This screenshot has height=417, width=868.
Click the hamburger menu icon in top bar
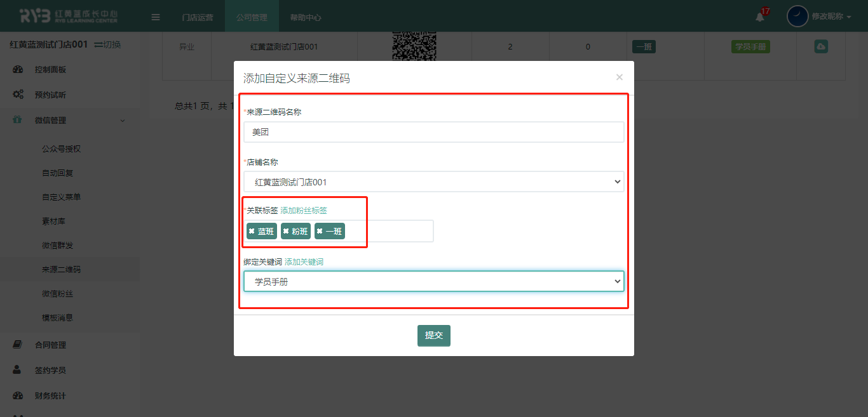(156, 17)
